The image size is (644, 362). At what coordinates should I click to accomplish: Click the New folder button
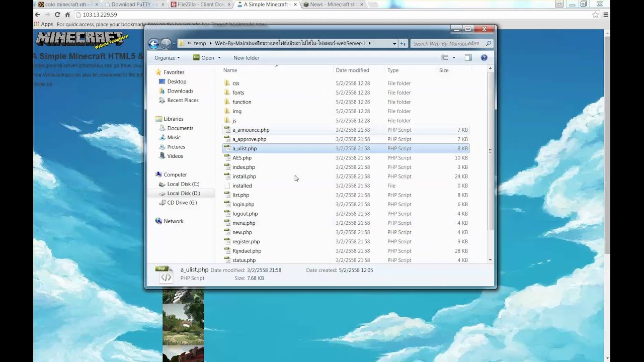[x=247, y=58]
